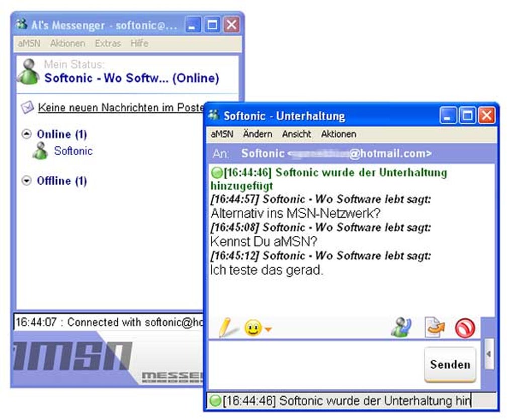Close the Al's Messenger window
513x420 pixels.
coord(232,25)
